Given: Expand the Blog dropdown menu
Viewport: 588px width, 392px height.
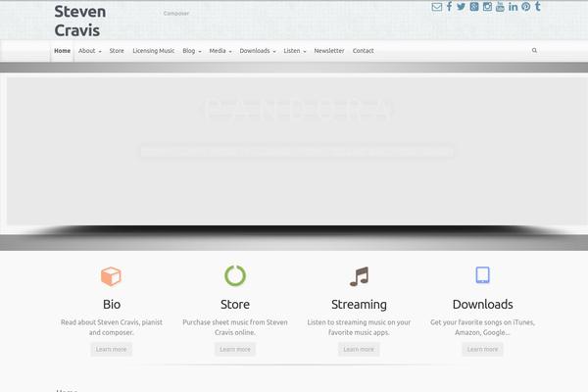Looking at the screenshot, I should tap(192, 51).
